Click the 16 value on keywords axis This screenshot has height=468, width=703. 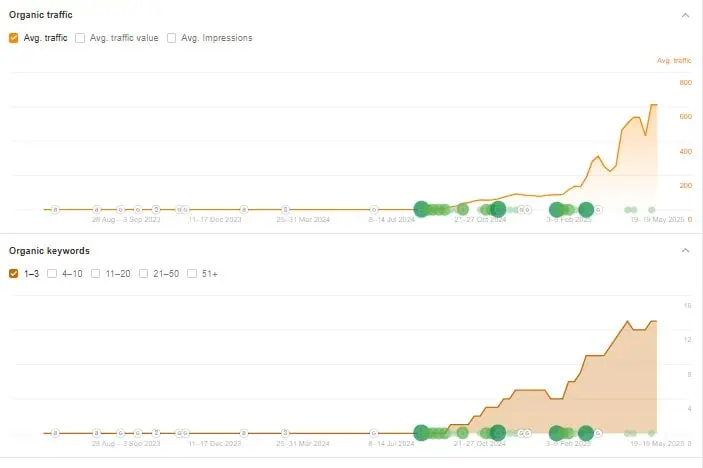click(x=687, y=306)
